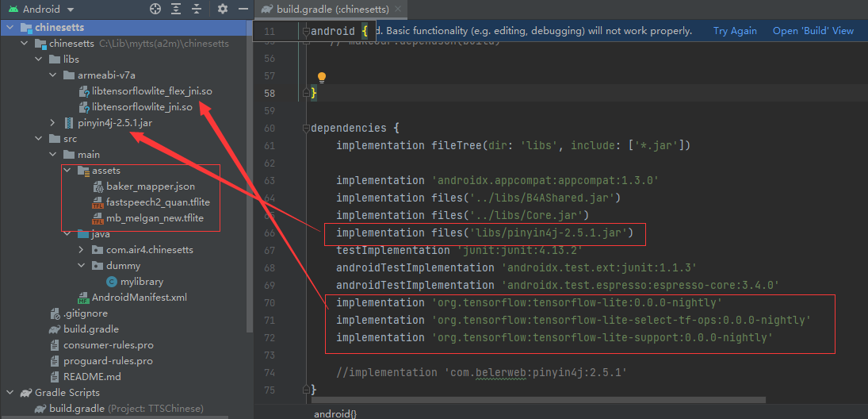
Task: Select the dummy package name
Action: coord(123,266)
